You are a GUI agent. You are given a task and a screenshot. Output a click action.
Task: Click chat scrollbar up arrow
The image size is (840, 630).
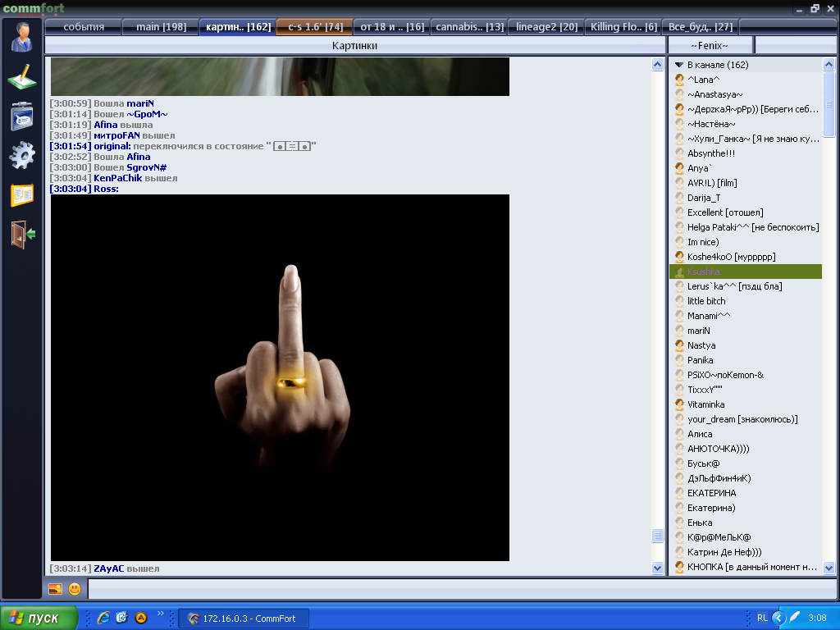pyautogui.click(x=657, y=65)
